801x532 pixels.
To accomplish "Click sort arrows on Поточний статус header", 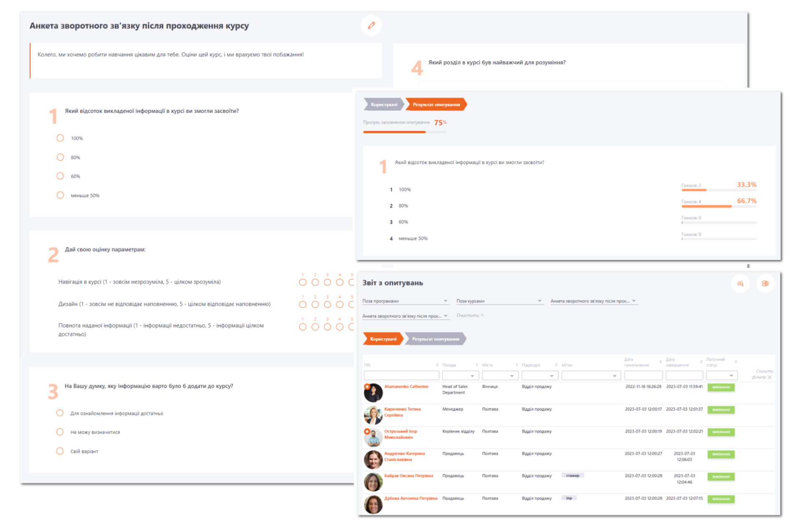I will tap(736, 362).
